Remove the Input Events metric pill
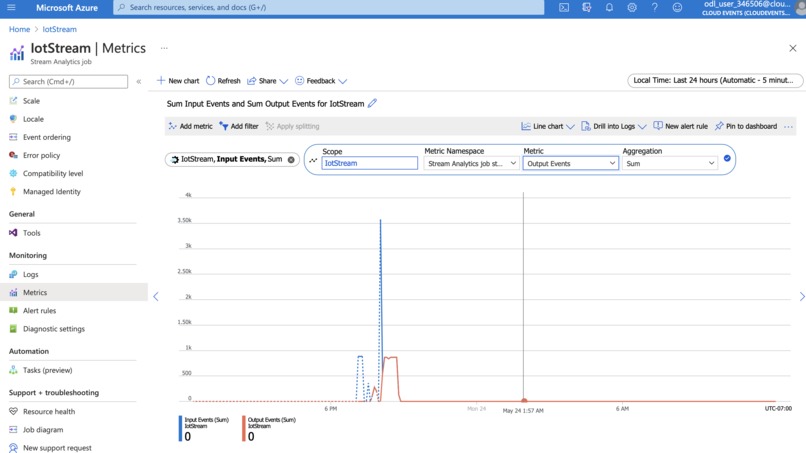 pyautogui.click(x=291, y=159)
